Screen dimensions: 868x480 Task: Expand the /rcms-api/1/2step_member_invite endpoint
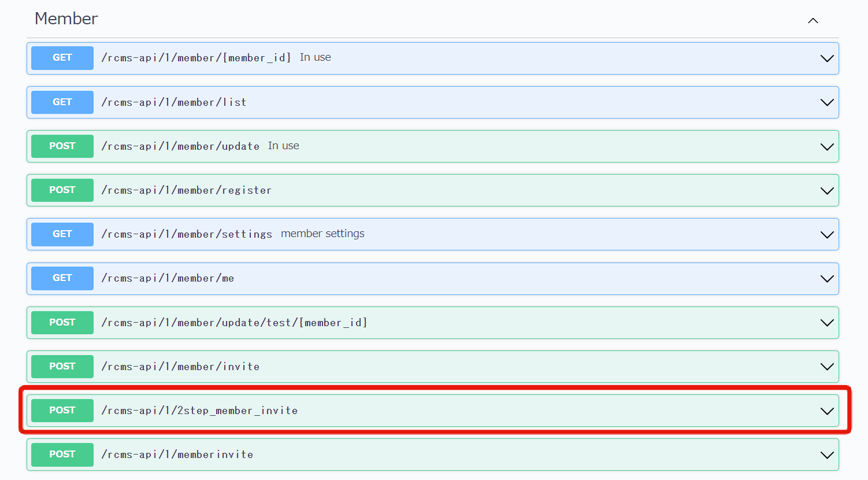point(827,411)
